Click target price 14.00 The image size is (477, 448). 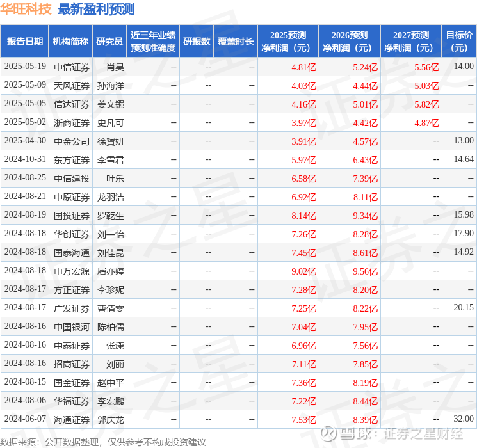[464, 67]
